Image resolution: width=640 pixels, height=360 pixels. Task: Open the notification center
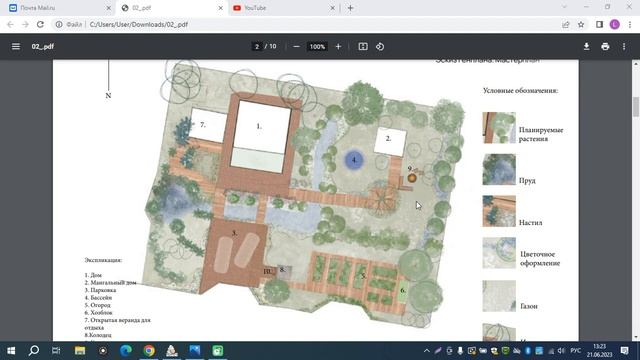624,351
